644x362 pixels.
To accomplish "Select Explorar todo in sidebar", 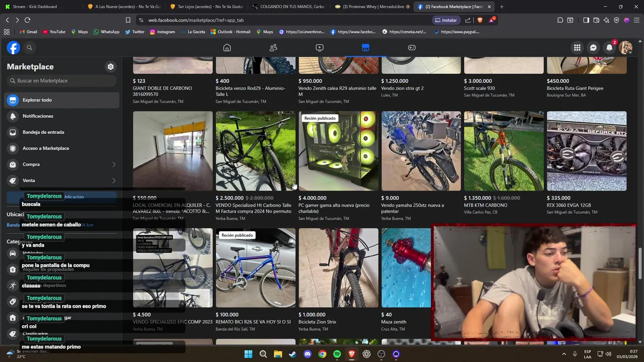I will (63, 100).
